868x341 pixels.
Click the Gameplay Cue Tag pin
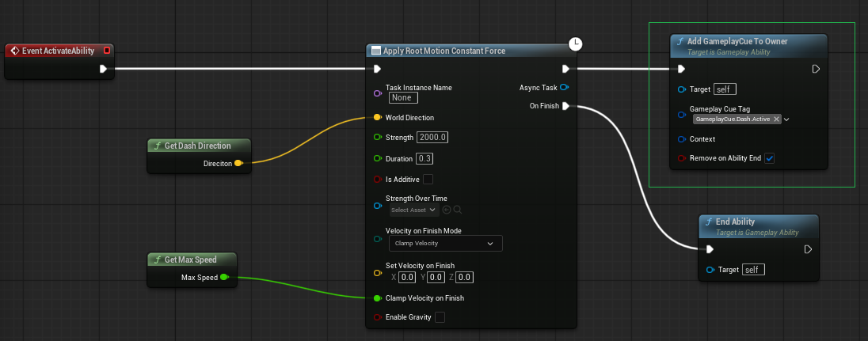pos(682,115)
